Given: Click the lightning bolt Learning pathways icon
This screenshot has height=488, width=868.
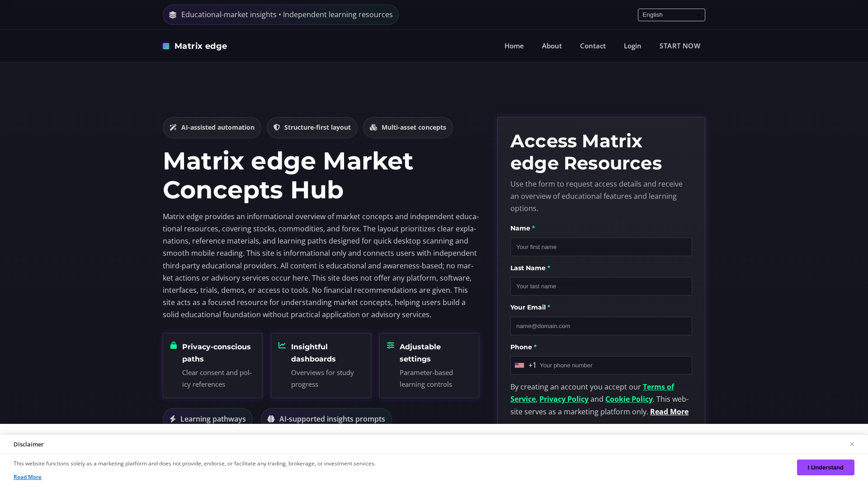Looking at the screenshot, I should [173, 419].
